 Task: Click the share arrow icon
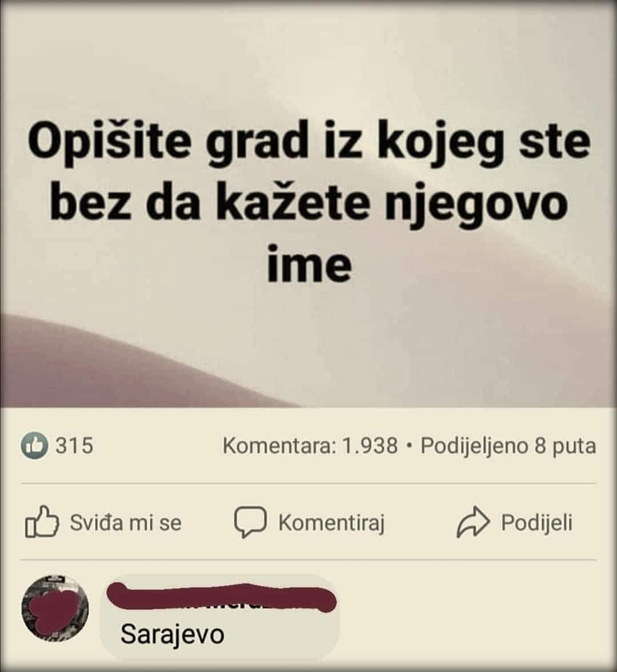473,522
